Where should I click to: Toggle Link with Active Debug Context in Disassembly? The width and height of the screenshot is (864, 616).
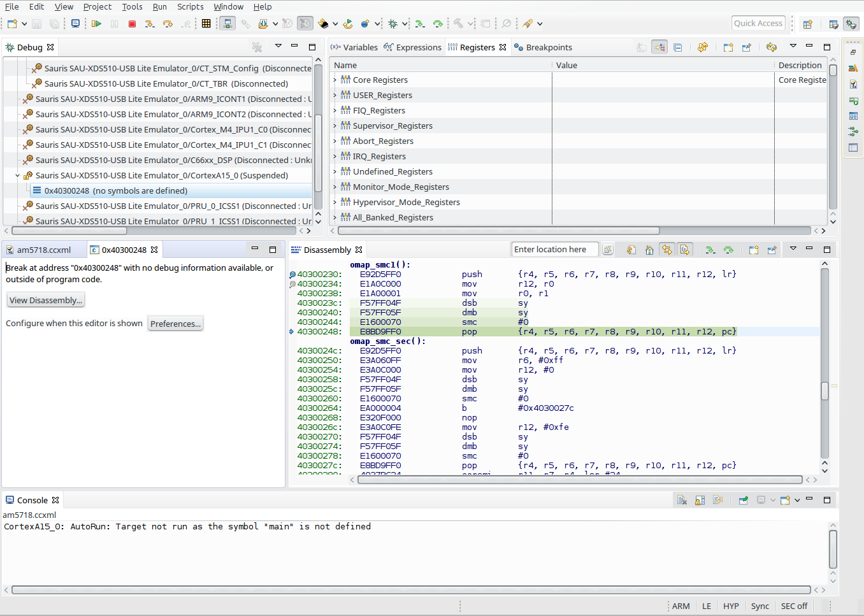tap(666, 250)
